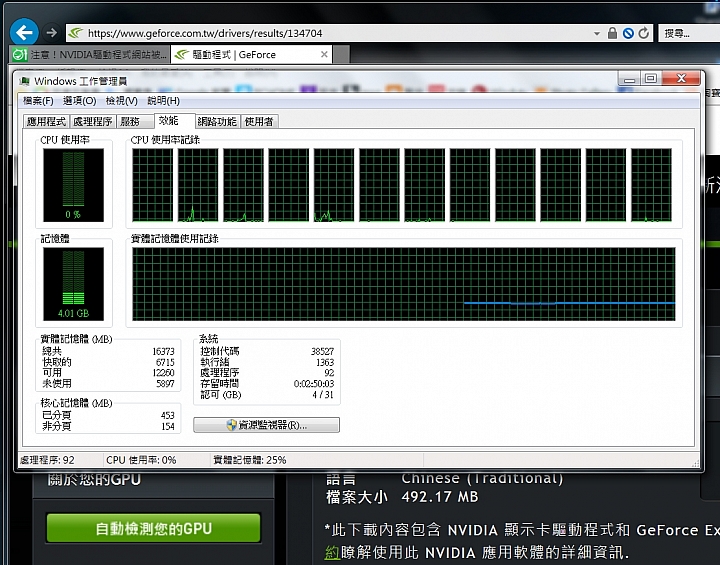Viewport: 720px width, 565px height.
Task: Click the Task Manager window resize grip
Action: pyautogui.click(x=697, y=463)
